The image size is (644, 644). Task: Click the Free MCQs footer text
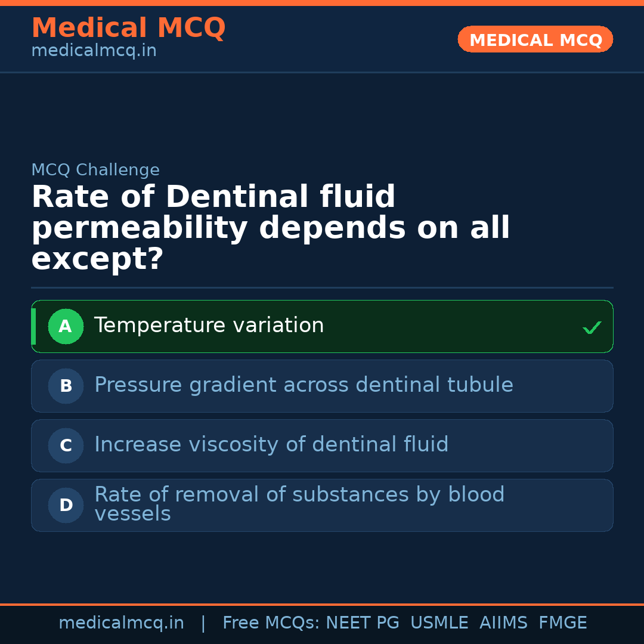271,623
